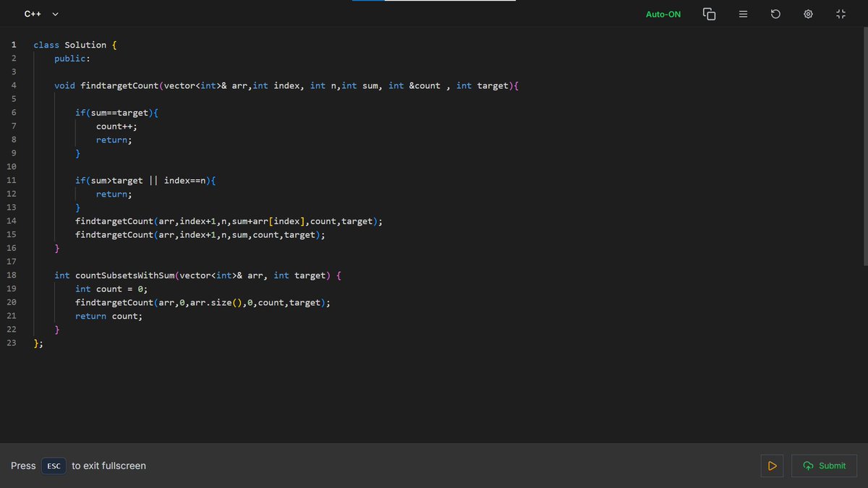Image resolution: width=868 pixels, height=488 pixels.
Task: Run the code with the play icon
Action: coord(772,466)
